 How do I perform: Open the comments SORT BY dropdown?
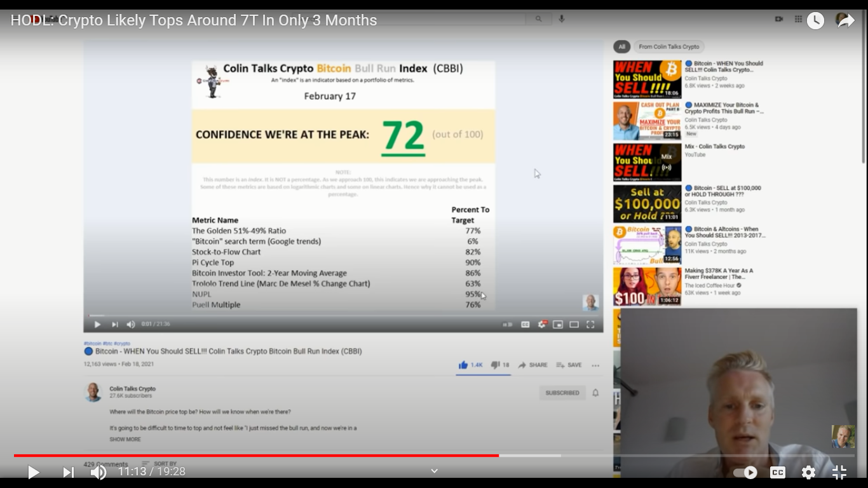(159, 464)
